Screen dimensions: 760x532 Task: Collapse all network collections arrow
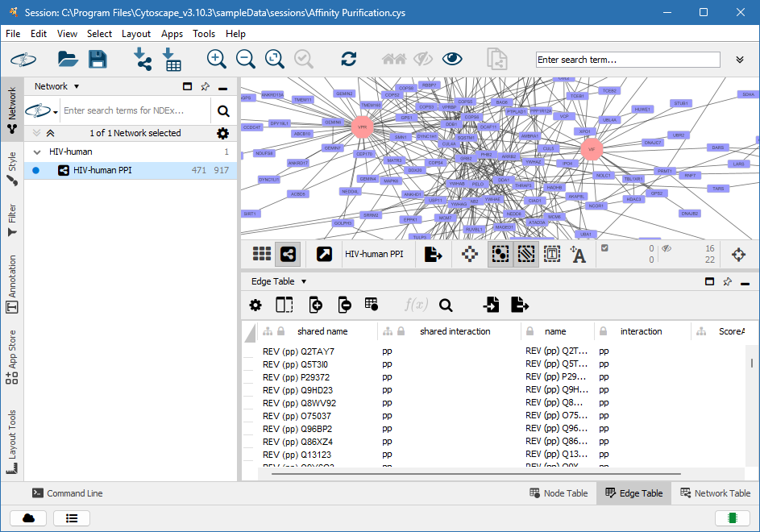pos(51,133)
